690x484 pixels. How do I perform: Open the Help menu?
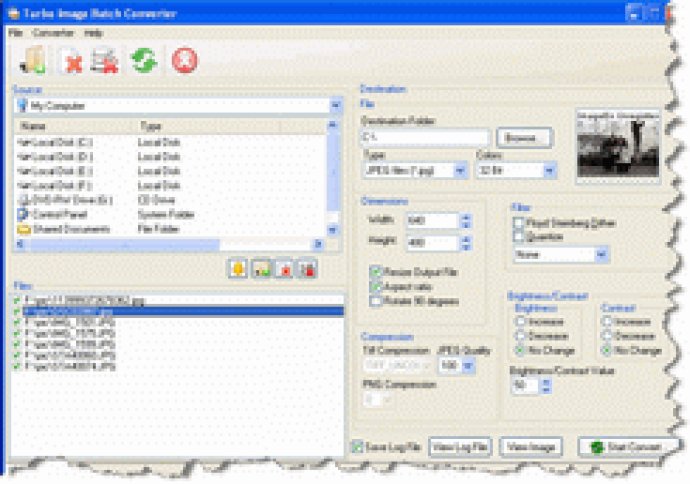pyautogui.click(x=93, y=33)
